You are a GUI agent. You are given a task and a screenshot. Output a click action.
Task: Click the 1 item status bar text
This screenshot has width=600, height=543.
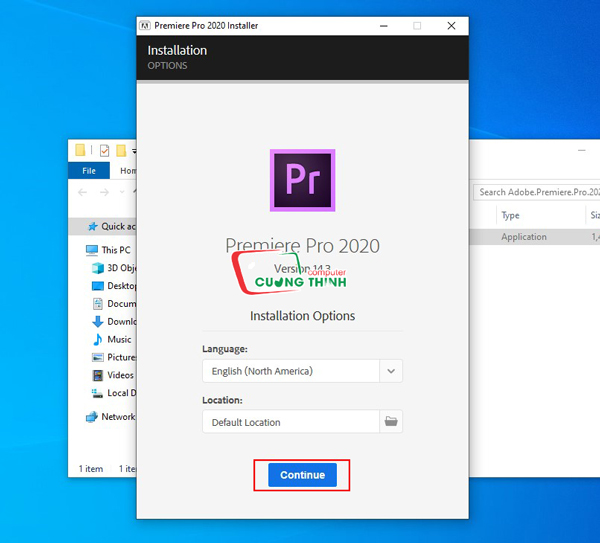91,469
